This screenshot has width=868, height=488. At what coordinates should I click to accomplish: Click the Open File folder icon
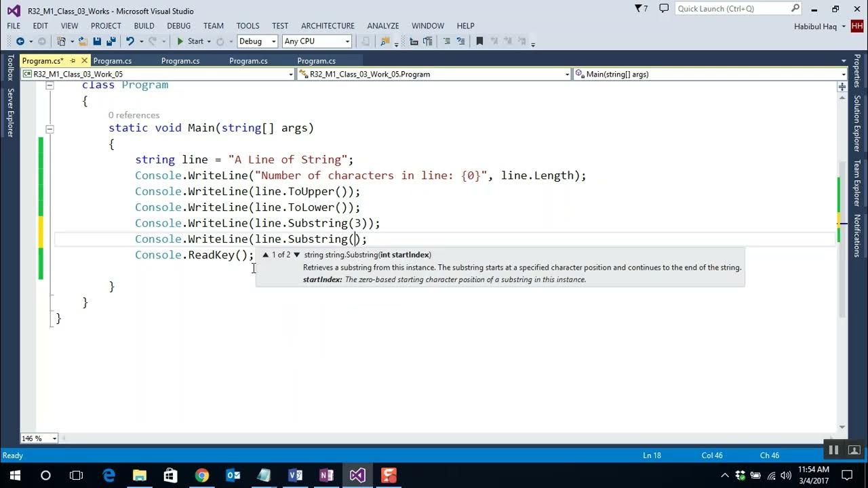tap(83, 41)
